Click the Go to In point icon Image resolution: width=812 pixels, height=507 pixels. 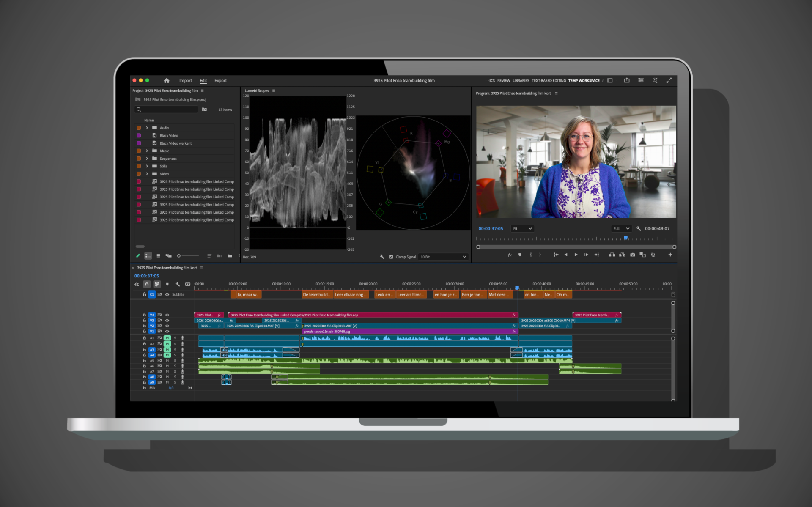(556, 255)
